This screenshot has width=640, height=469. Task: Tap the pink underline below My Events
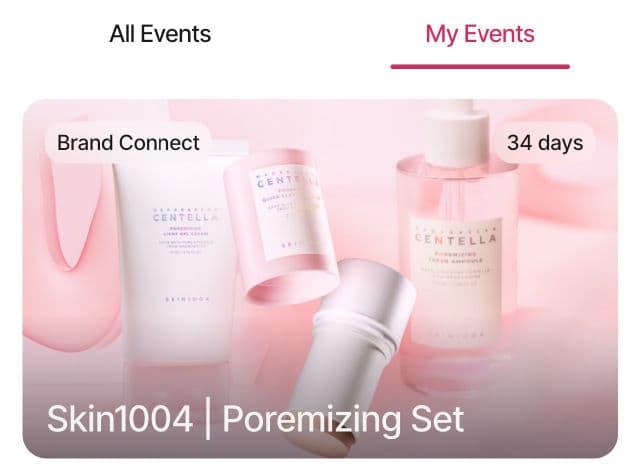(x=480, y=67)
